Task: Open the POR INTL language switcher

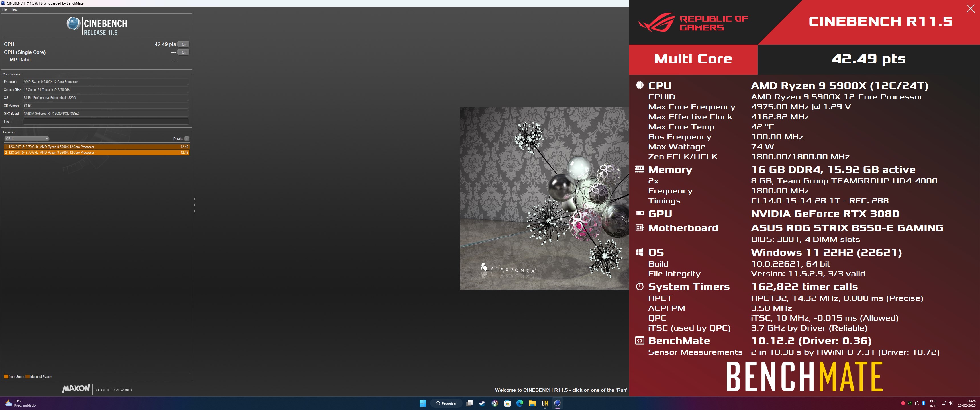Action: [x=933, y=403]
